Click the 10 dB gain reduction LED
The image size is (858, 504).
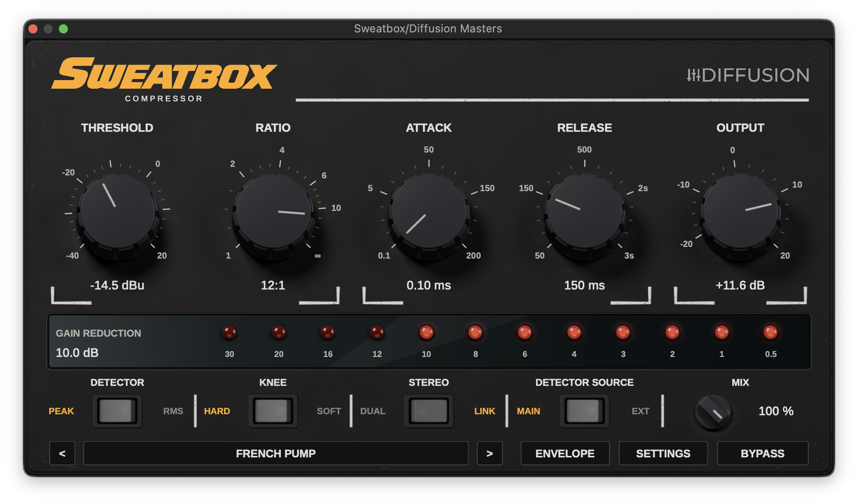pos(426,332)
